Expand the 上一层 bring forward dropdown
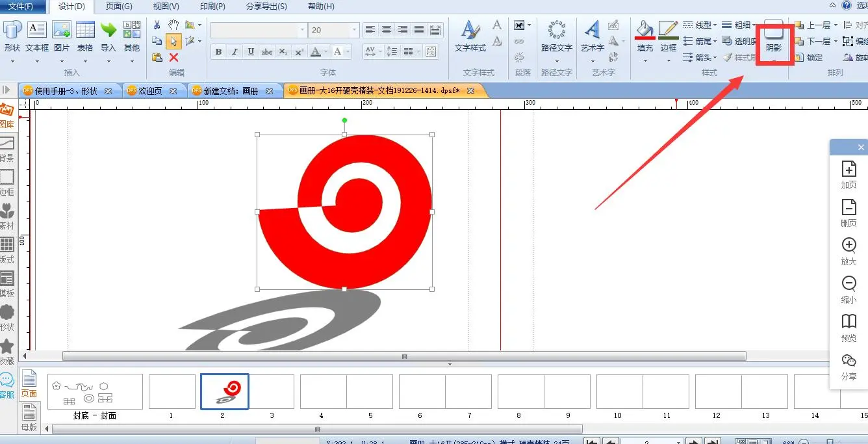The image size is (868, 444). (837, 25)
